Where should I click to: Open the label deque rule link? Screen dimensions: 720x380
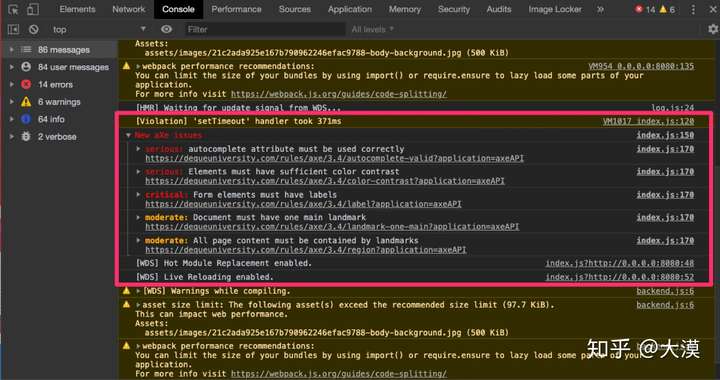[x=303, y=204]
